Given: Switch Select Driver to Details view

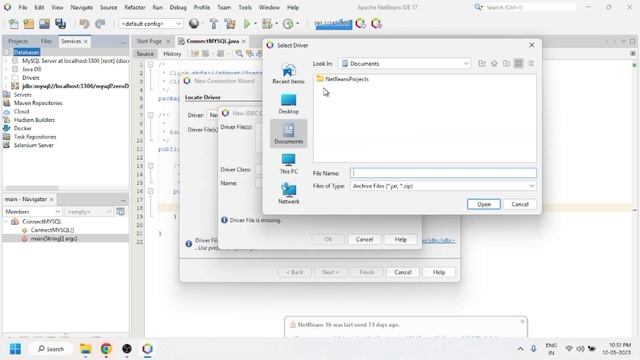Looking at the screenshot, I should coord(531,64).
